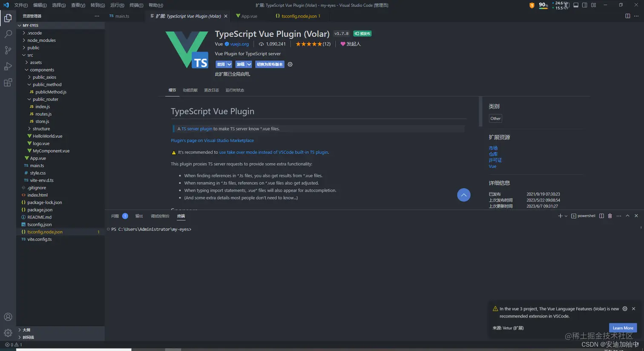This screenshot has width=644, height=351.
Task: Open the notification settings gear
Action: point(625,309)
